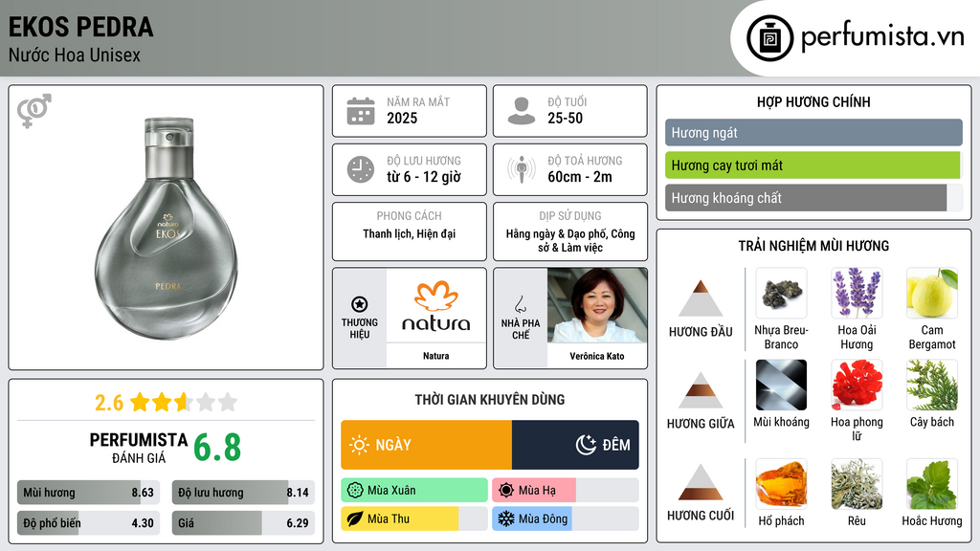The image size is (980, 551).
Task: Click the snowflake icon for Mùa Đông
Action: tap(506, 519)
